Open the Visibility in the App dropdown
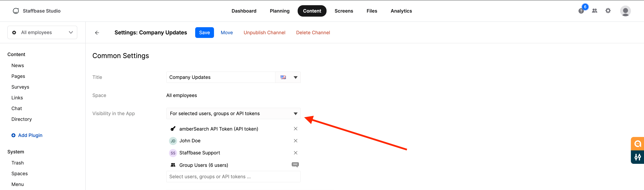The width and height of the screenshot is (644, 190). (x=233, y=114)
